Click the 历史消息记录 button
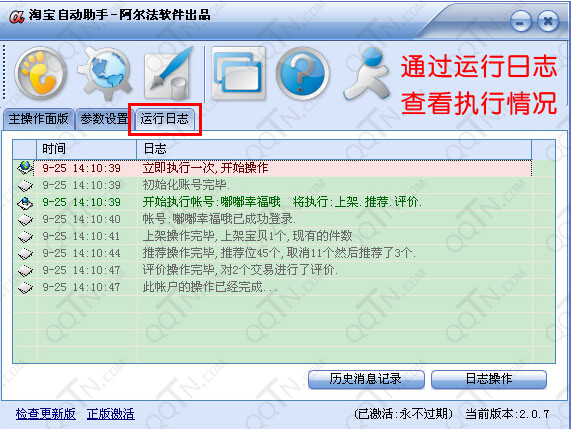571x429 pixels. (366, 379)
